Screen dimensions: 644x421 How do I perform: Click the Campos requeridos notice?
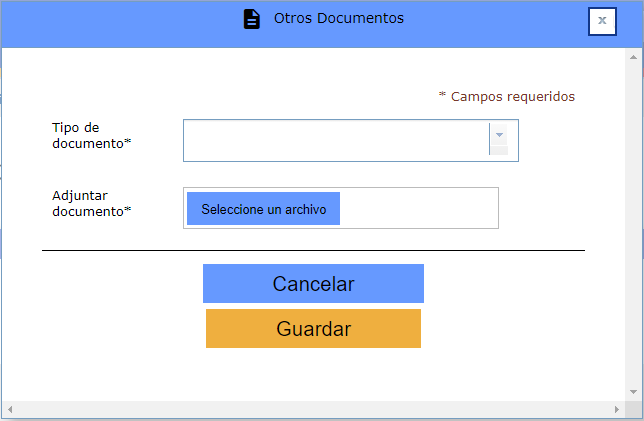pos(507,97)
